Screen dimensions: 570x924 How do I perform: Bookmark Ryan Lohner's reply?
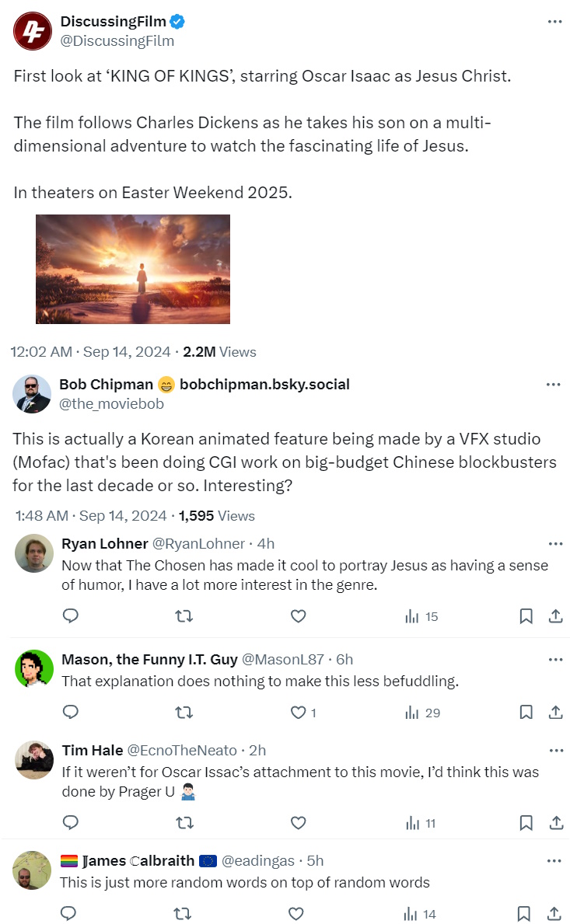pyautogui.click(x=526, y=616)
